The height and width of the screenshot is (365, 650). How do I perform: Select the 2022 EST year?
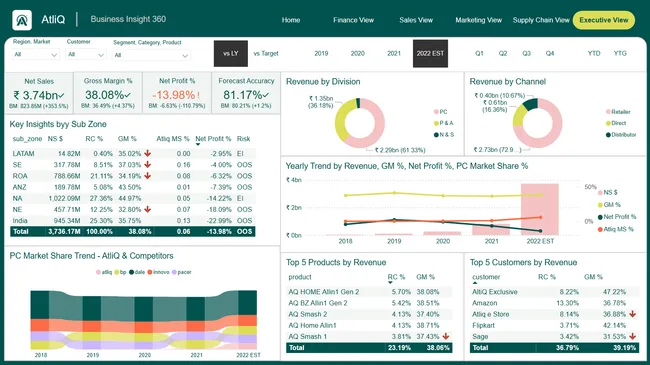point(430,54)
